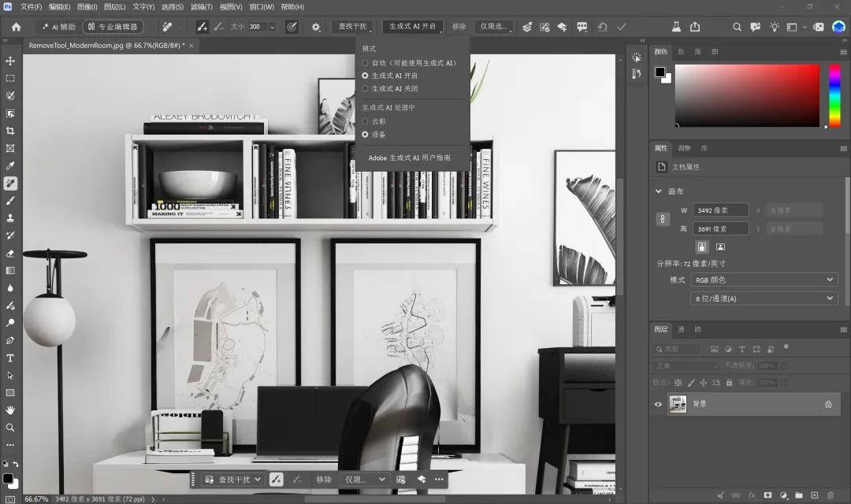
Task: Select the Eraser tool
Action: (x=9, y=253)
